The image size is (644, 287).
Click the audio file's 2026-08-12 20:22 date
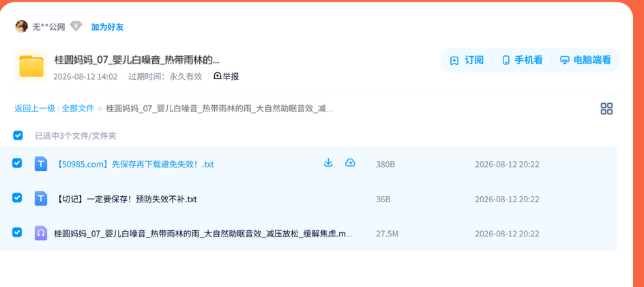pyautogui.click(x=507, y=234)
